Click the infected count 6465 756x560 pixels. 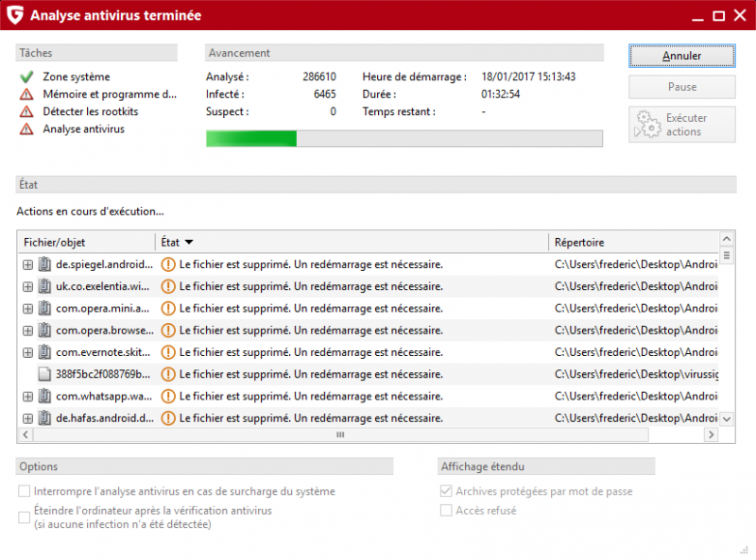[x=324, y=94]
